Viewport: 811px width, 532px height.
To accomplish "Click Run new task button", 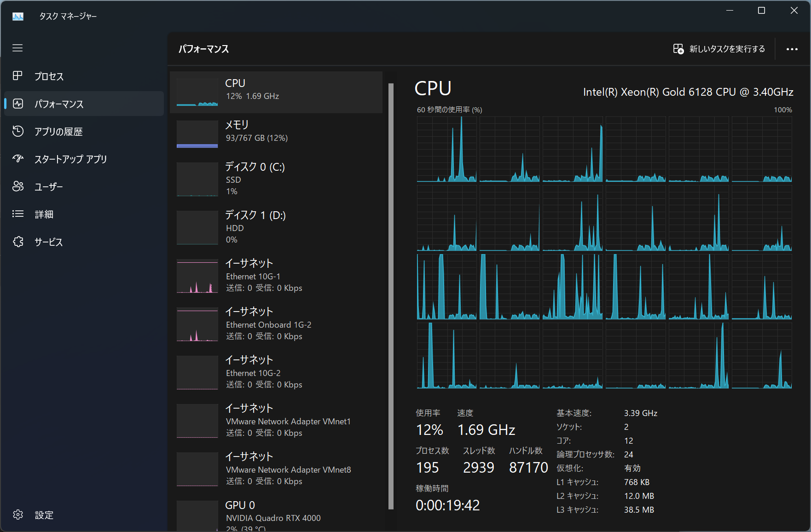I will [719, 49].
